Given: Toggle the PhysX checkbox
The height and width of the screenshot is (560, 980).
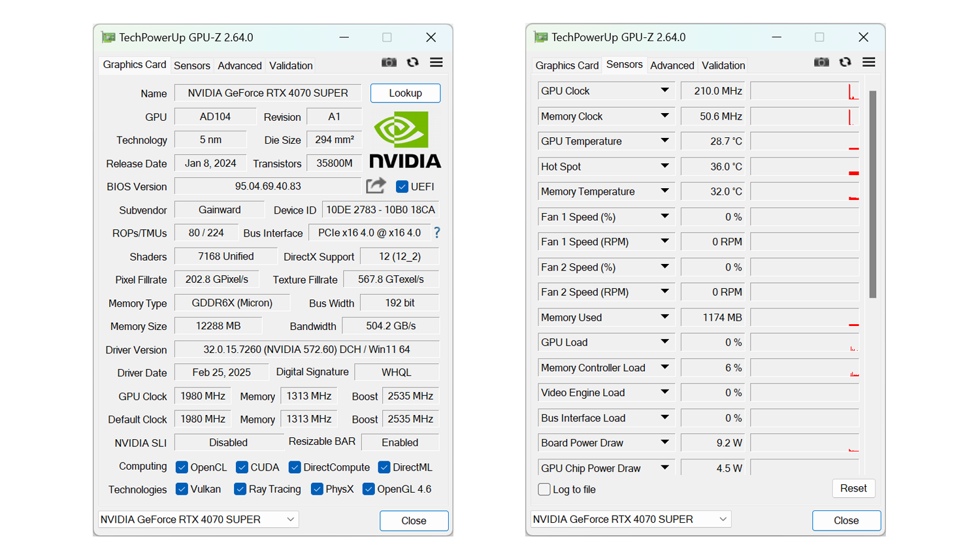Looking at the screenshot, I should click(x=317, y=489).
